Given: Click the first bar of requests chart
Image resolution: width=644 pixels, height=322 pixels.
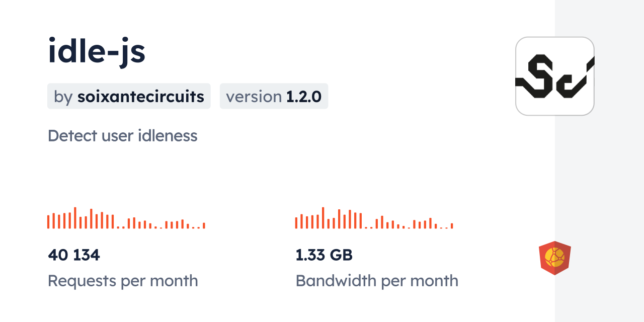Looking at the screenshot, I should 48,222.
